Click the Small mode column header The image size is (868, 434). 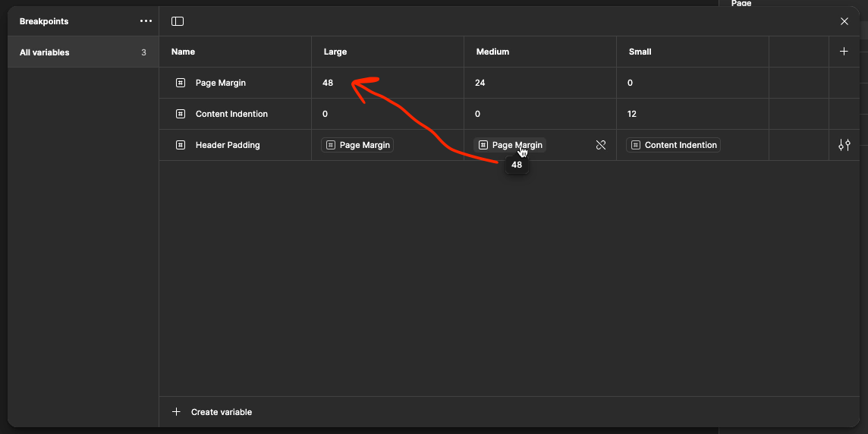click(640, 52)
